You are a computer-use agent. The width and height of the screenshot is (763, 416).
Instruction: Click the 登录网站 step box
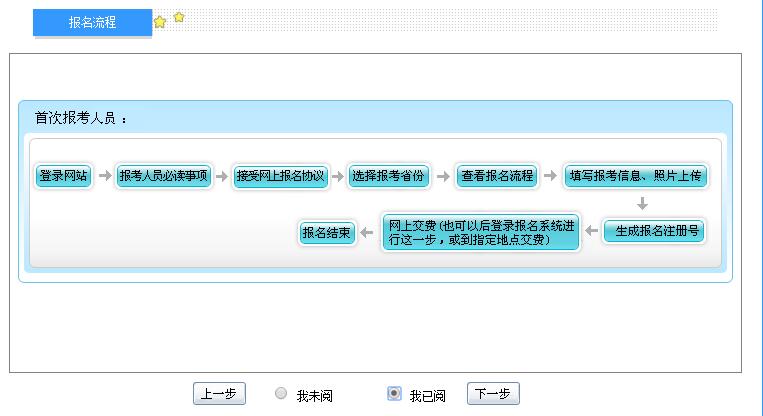[x=63, y=176]
